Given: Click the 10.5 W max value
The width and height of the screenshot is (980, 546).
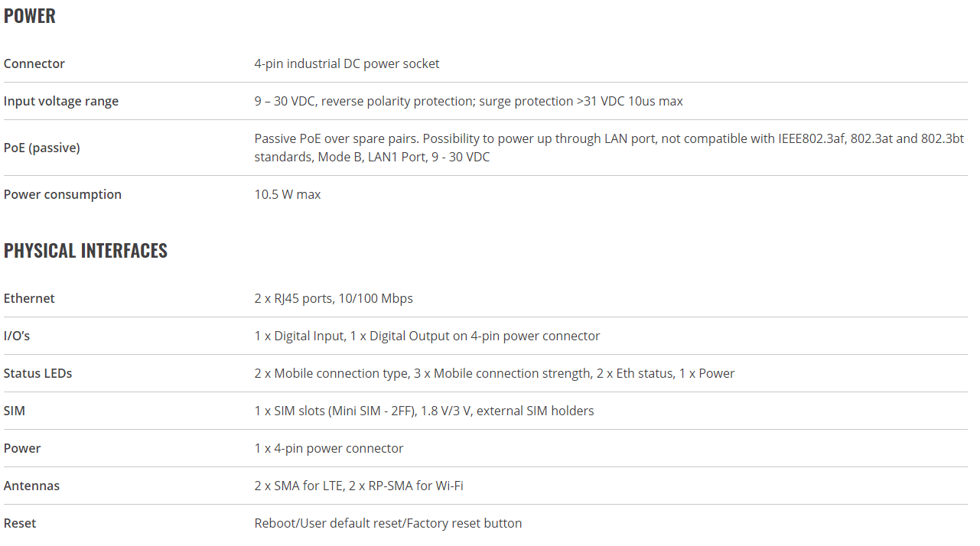Looking at the screenshot, I should (x=288, y=194).
